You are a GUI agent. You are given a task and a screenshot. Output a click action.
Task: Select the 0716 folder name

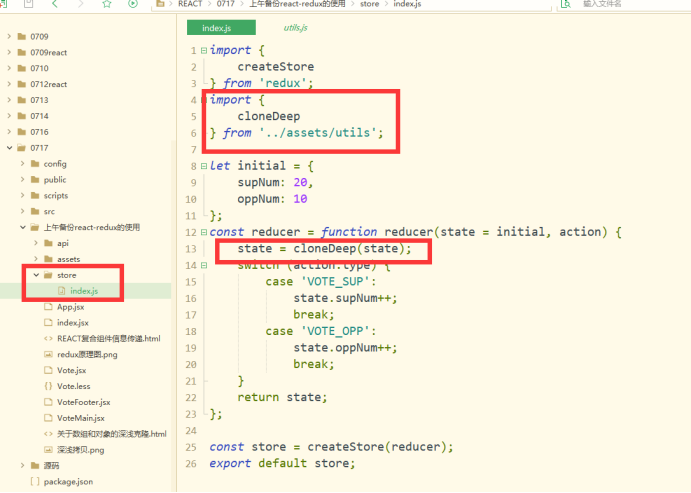tap(39, 132)
